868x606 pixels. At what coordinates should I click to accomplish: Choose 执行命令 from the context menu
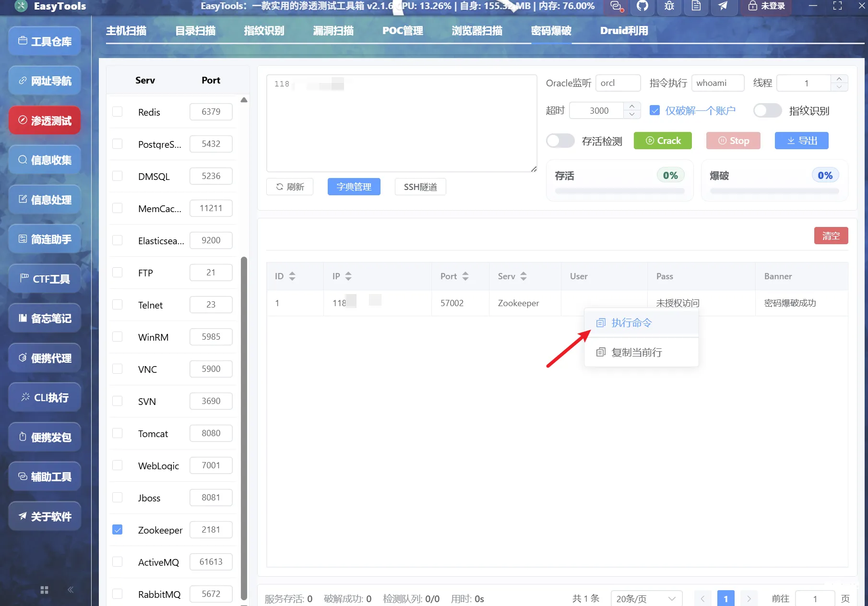point(631,322)
